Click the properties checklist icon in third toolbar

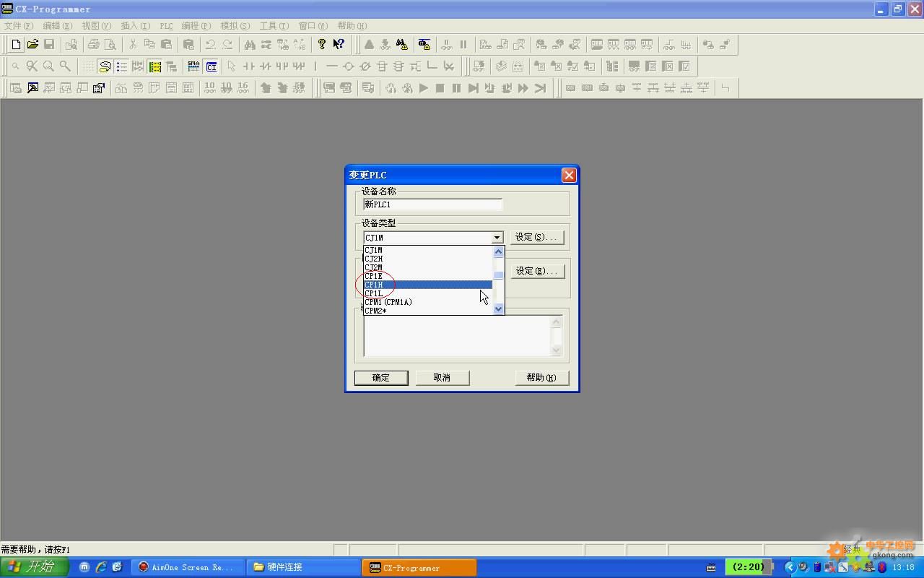click(99, 88)
